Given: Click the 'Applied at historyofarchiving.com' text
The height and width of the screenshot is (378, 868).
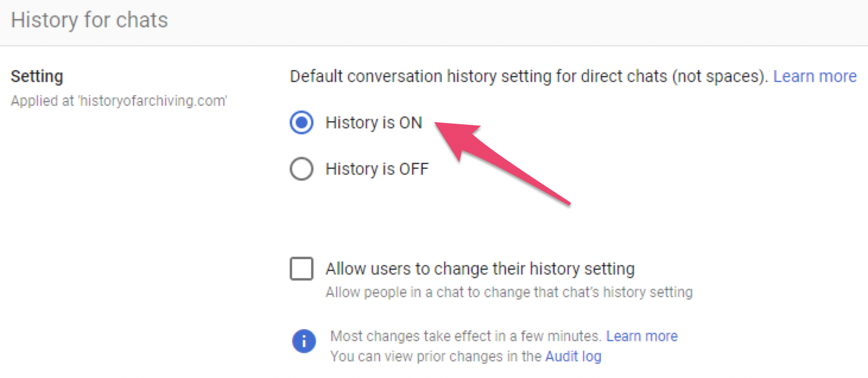Looking at the screenshot, I should click(119, 101).
